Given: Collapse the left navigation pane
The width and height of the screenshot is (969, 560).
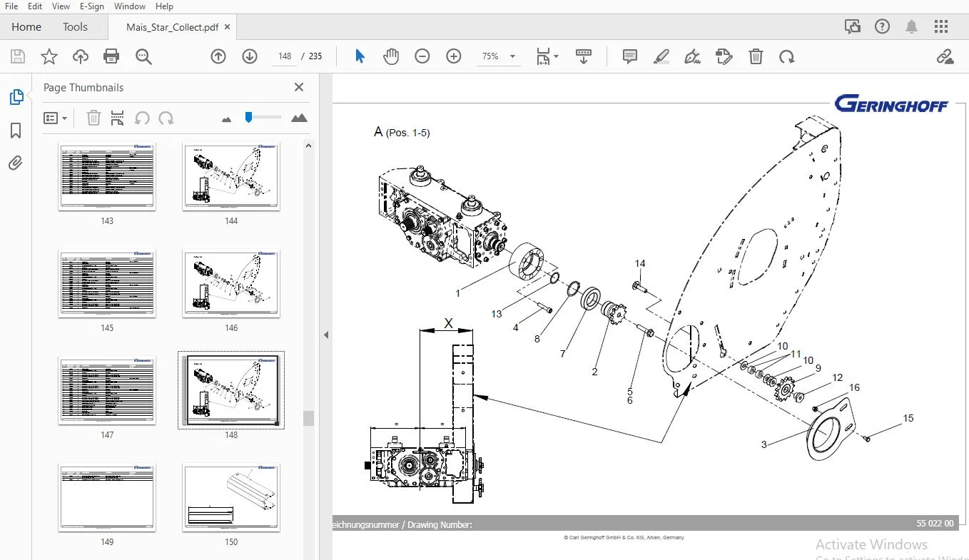Looking at the screenshot, I should [326, 335].
